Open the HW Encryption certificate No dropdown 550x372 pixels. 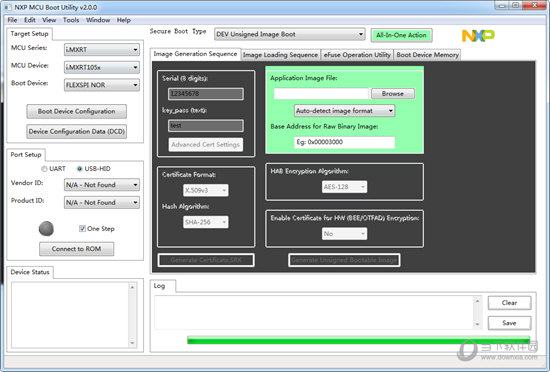pos(344,234)
